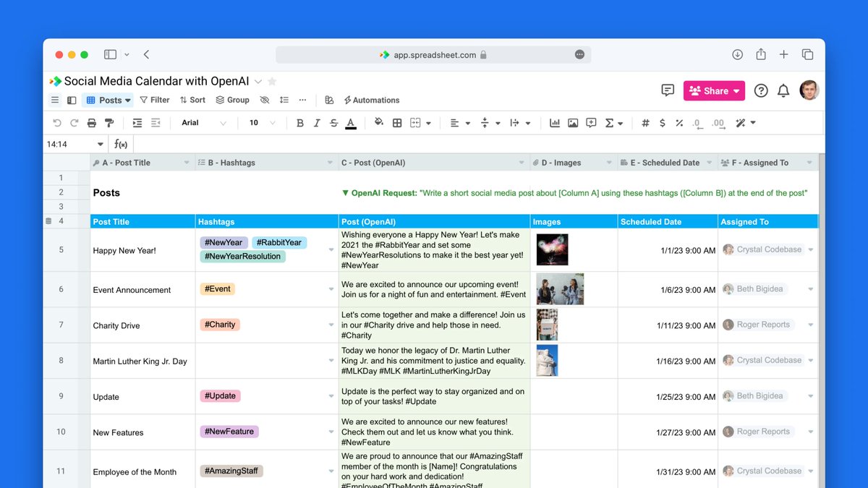Click the Print icon

coord(92,123)
